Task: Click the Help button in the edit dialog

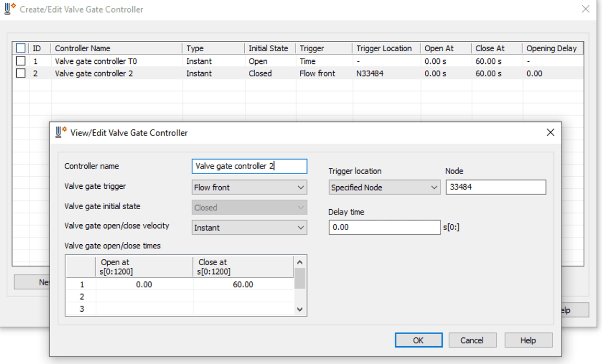Action: coord(528,340)
